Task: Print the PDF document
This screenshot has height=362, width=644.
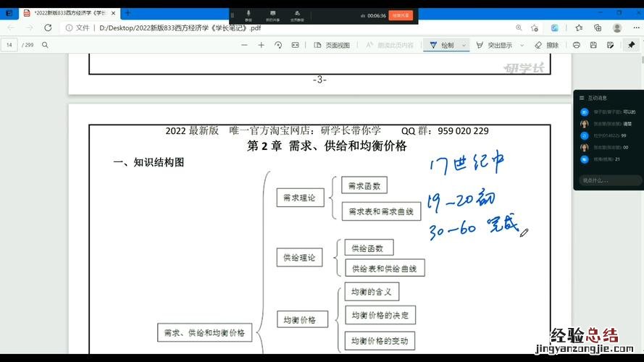Action: 576,45
